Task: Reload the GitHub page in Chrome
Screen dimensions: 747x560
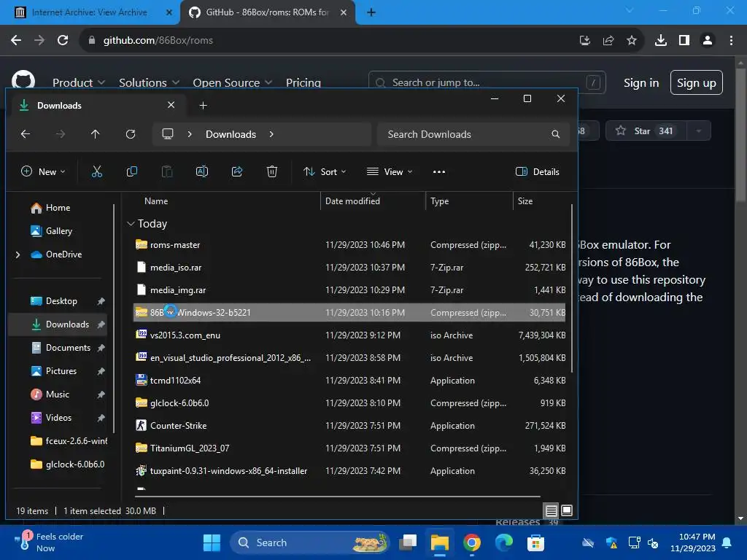Action: click(x=63, y=41)
